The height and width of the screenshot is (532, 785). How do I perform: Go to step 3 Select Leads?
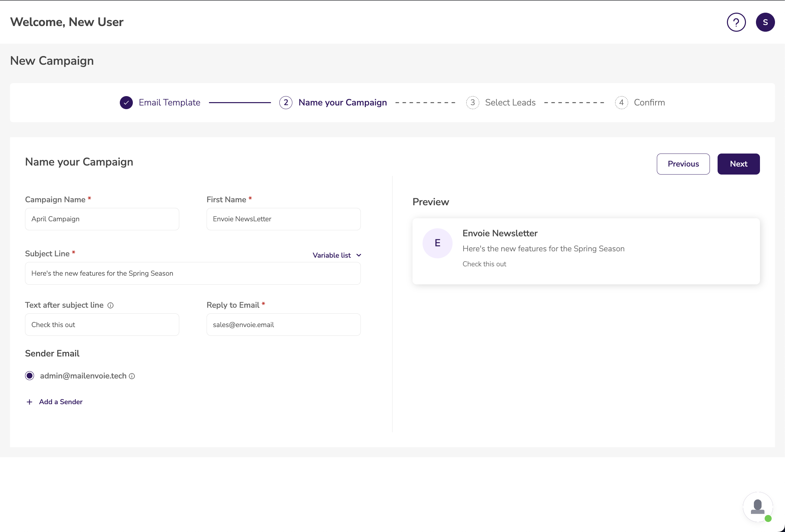510,103
